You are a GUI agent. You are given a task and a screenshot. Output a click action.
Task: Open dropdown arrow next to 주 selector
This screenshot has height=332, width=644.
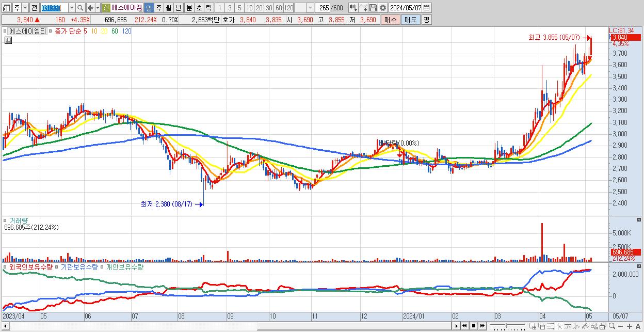point(25,8)
